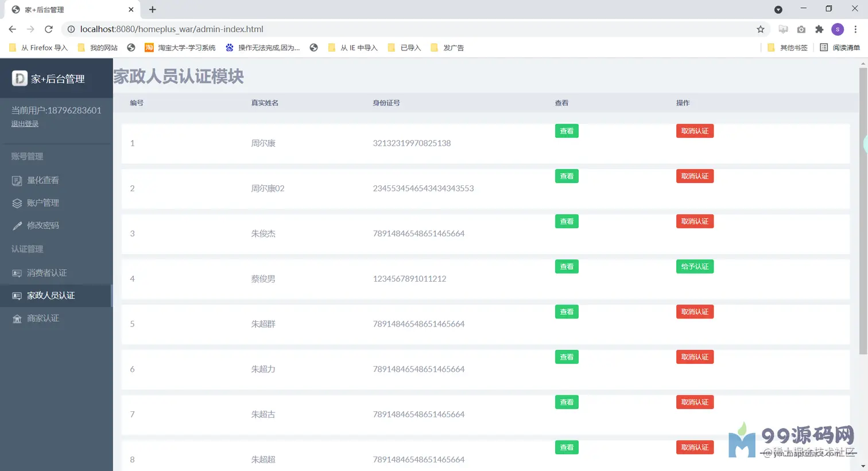This screenshot has height=471, width=868.
Task: Click 账户管理 layers icon
Action: [17, 203]
